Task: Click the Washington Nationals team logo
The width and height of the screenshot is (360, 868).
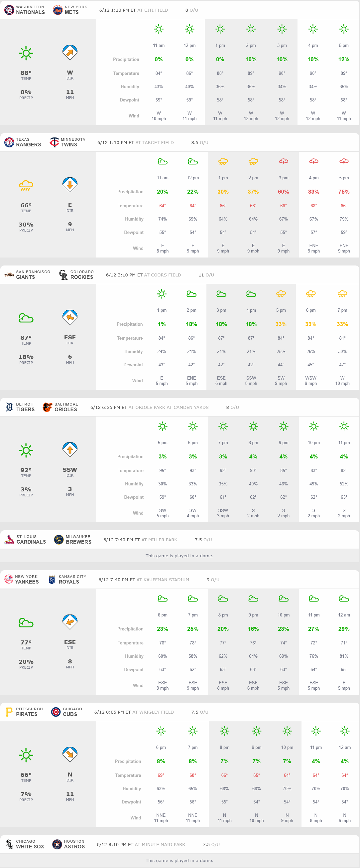Action: [9, 10]
